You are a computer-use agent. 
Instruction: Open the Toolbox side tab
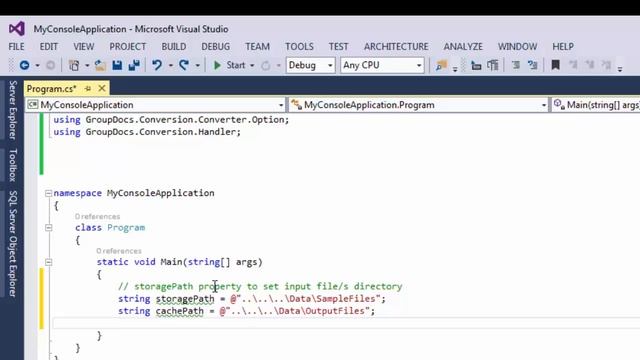click(x=13, y=165)
